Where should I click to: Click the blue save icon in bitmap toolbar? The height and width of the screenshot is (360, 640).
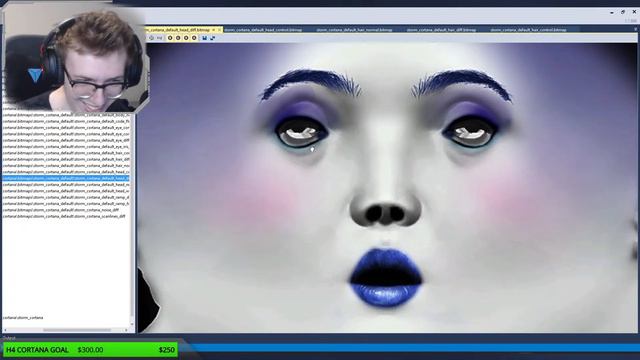pyautogui.click(x=204, y=38)
